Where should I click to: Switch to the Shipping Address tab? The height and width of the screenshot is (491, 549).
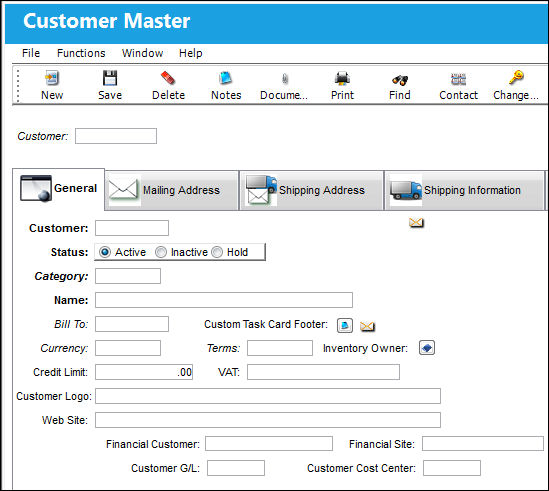(x=311, y=191)
